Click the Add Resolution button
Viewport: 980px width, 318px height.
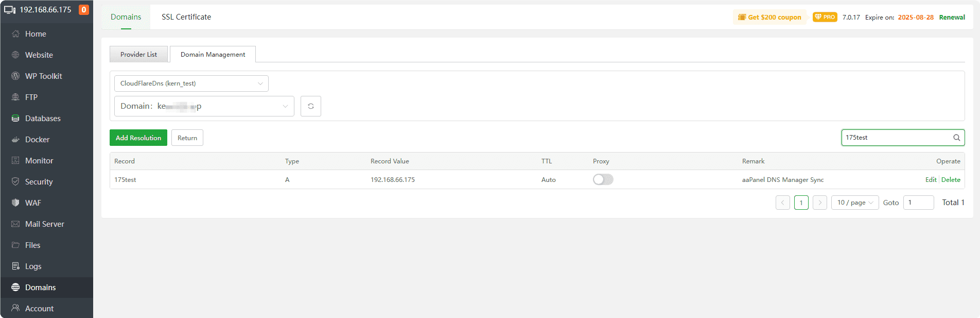coord(138,138)
